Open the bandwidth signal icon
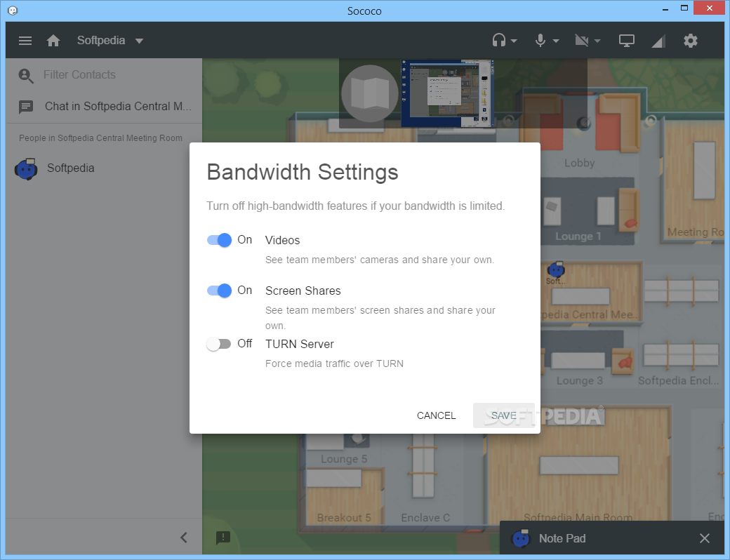This screenshot has height=560, width=730. coord(658,41)
